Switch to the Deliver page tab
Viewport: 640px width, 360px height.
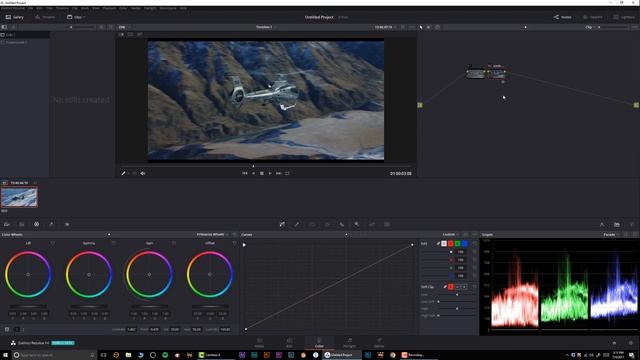coord(379,342)
